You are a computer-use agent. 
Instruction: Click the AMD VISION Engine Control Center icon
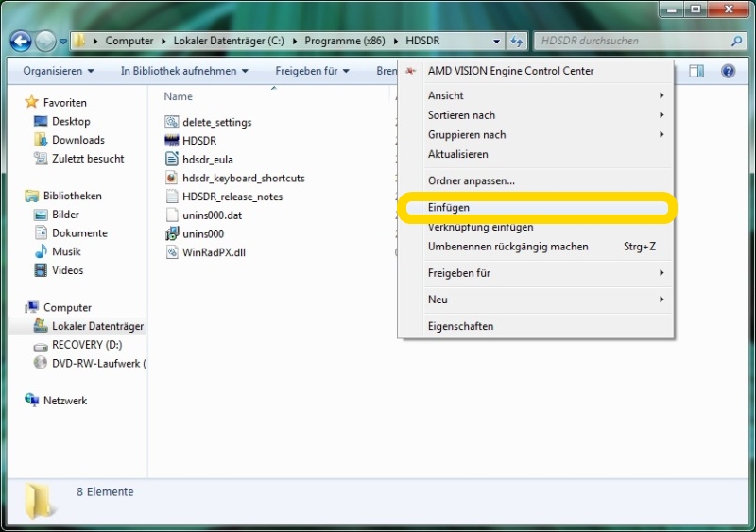(410, 71)
